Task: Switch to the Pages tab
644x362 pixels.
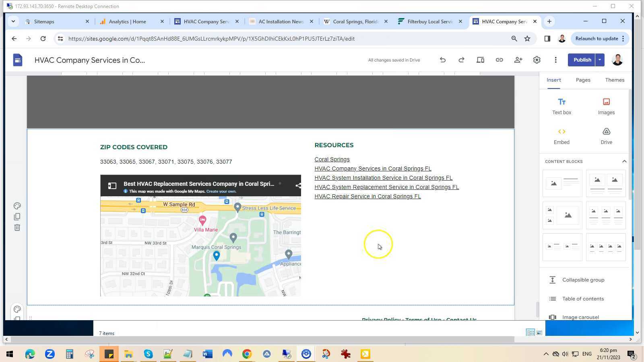Action: (583, 80)
